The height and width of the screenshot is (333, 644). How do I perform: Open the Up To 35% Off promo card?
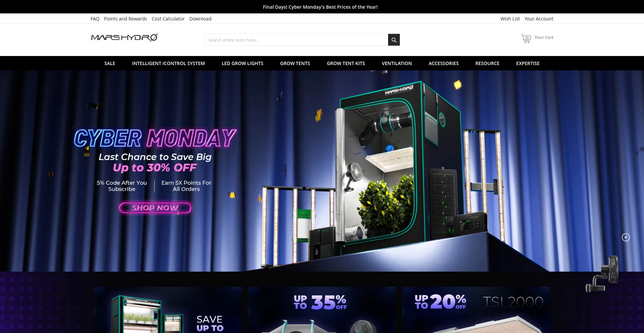(x=322, y=310)
